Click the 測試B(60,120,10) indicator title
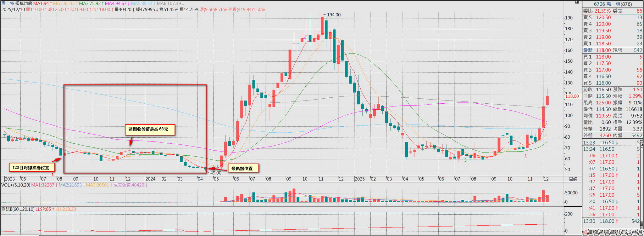Image resolution: width=644 pixels, height=236 pixels. [18, 209]
